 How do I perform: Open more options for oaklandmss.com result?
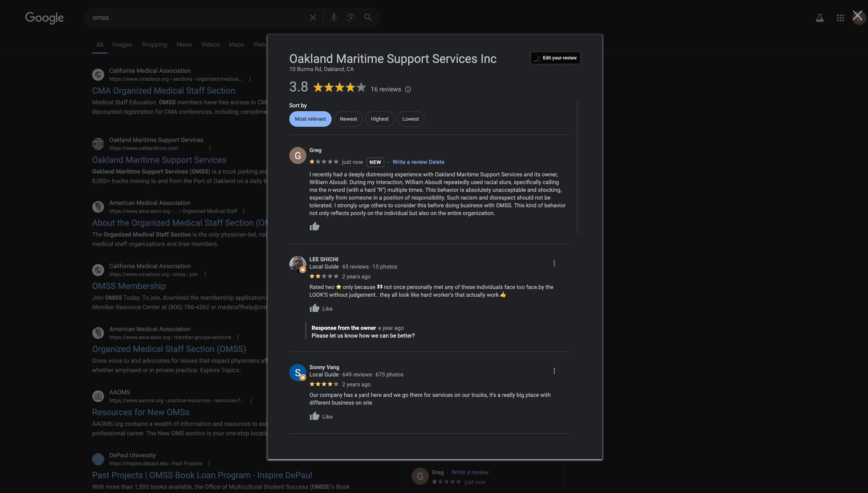click(x=210, y=148)
